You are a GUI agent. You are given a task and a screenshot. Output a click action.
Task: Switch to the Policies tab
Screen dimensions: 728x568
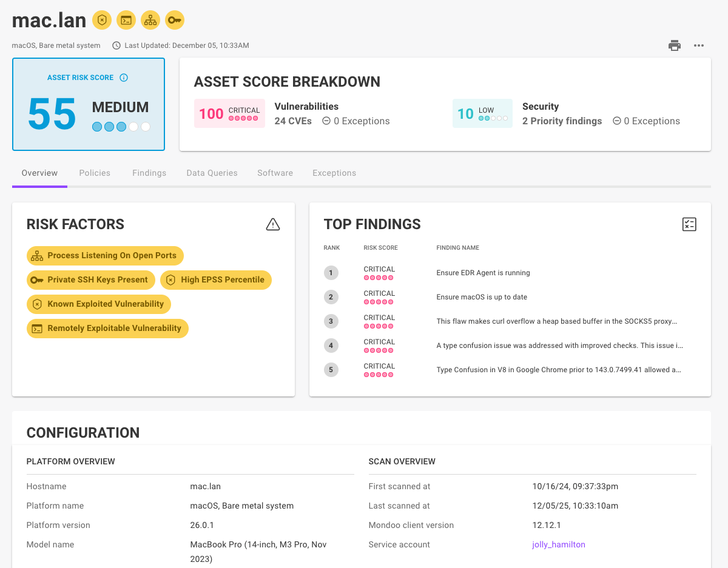(95, 173)
